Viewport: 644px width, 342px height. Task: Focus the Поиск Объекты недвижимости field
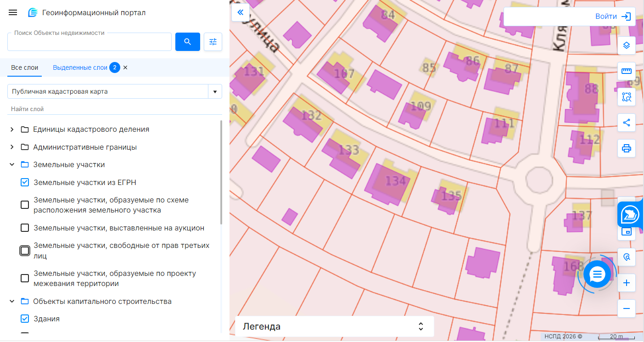click(90, 42)
